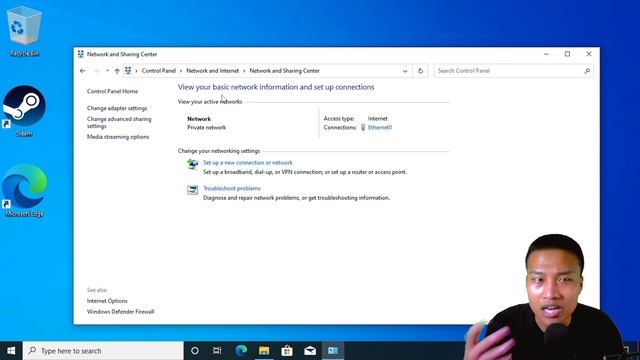Go up one level with Up arrow

click(117, 71)
